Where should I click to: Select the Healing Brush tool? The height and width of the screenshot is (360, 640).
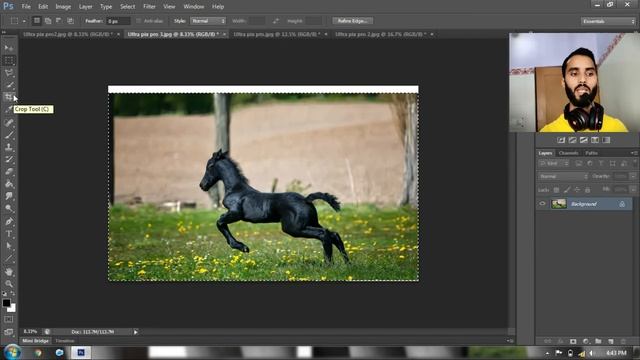click(9, 122)
